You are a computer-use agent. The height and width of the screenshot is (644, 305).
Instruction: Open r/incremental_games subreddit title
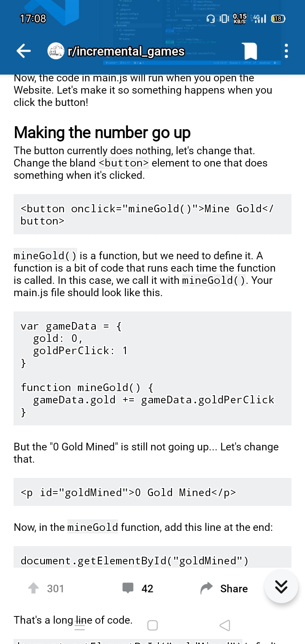(126, 52)
